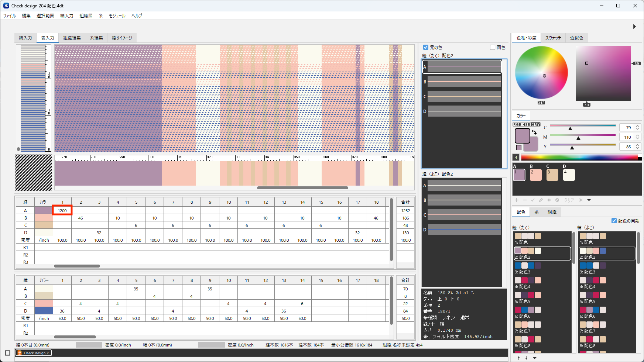Click the pencil edit icon under the palette
This screenshot has width=644, height=362.
click(x=541, y=200)
